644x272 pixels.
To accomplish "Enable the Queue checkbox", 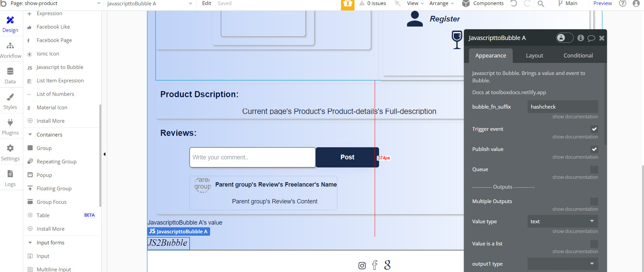I will 594,169.
